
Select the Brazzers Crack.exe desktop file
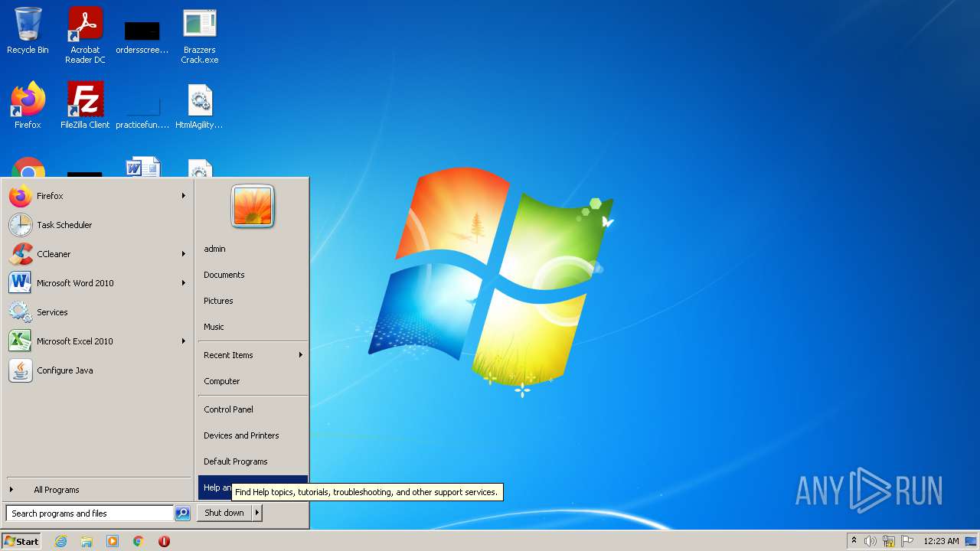(x=200, y=35)
